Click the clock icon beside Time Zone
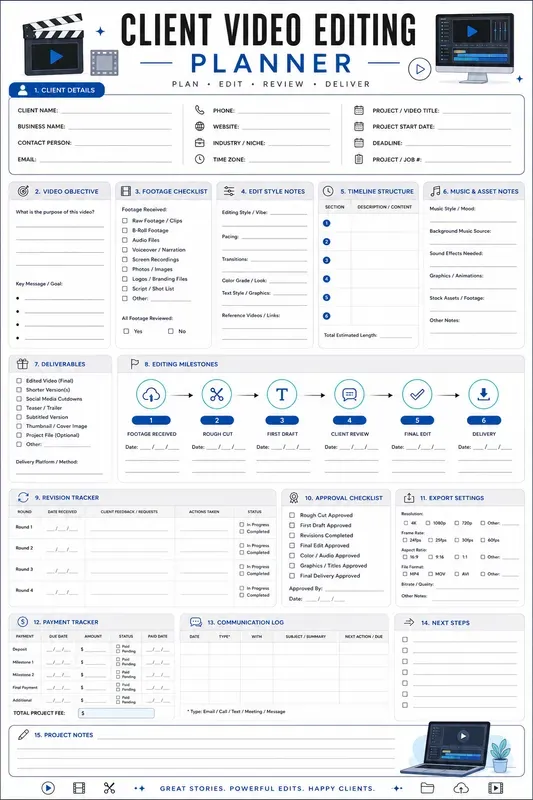Screen dimensions: 533x800 click(x=199, y=159)
